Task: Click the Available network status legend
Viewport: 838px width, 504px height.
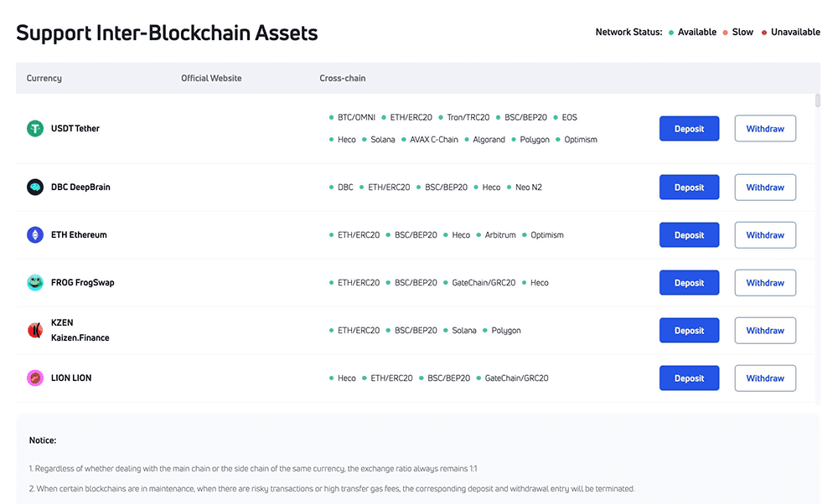Action: [693, 32]
